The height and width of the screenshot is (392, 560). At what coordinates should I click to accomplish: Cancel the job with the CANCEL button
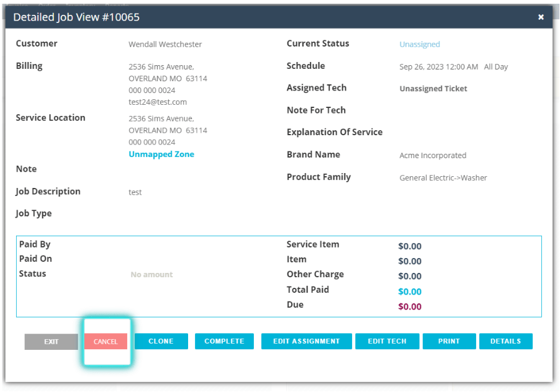[106, 341]
